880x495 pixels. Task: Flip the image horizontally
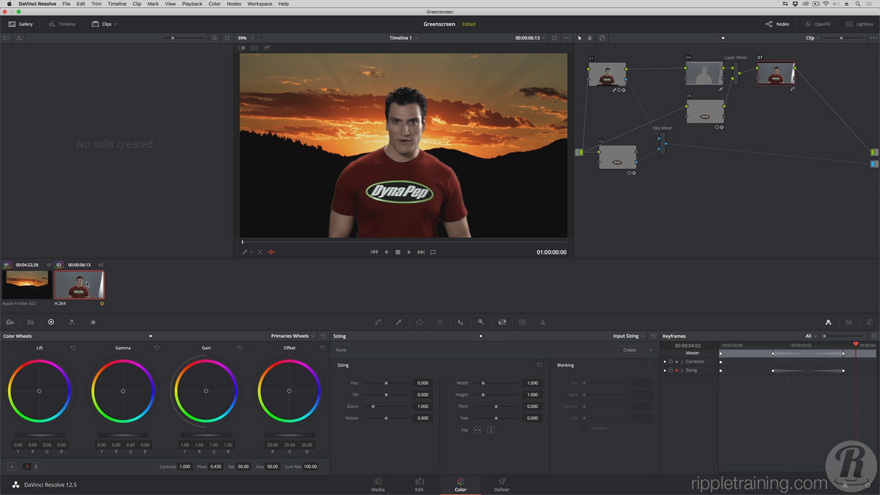click(478, 430)
